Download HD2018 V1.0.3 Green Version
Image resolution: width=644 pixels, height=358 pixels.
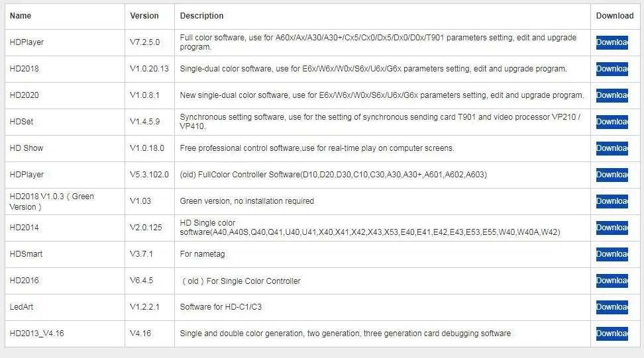612,201
